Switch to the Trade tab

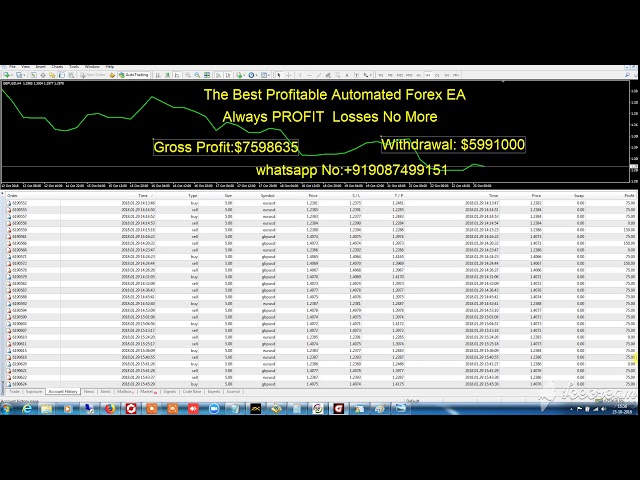[14, 392]
